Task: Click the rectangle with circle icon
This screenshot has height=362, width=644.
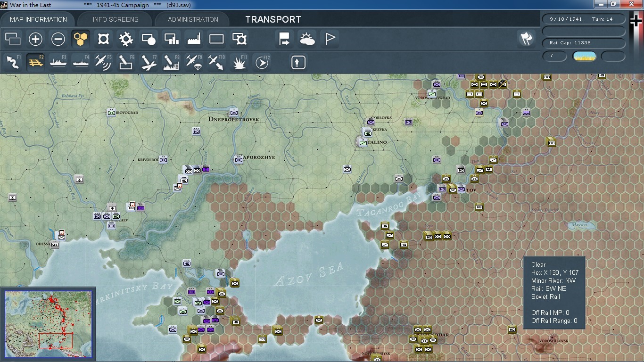Action: [149, 39]
